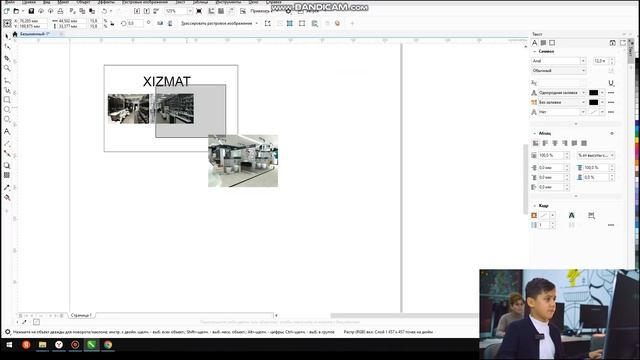Select the Transparency checkerboard tool
Screen dimensions: 640x360
7,175
